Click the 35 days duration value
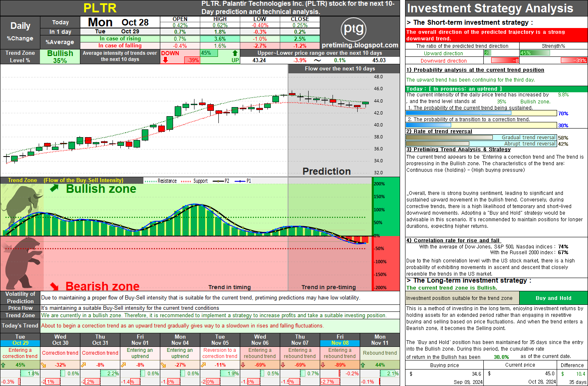Screen dimensions: 588x386 click(x=577, y=382)
